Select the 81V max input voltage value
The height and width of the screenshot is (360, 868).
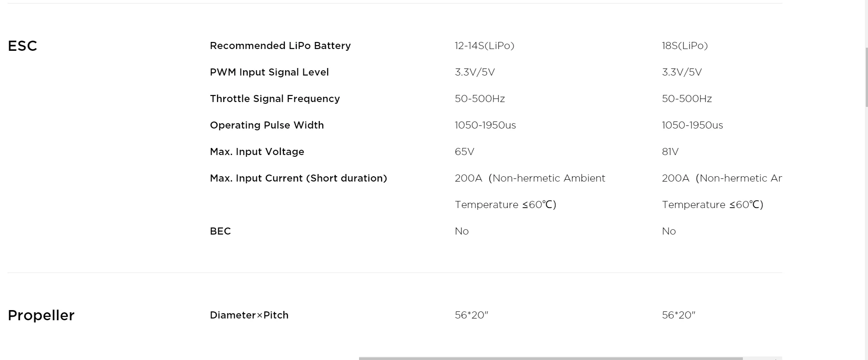[x=670, y=152]
